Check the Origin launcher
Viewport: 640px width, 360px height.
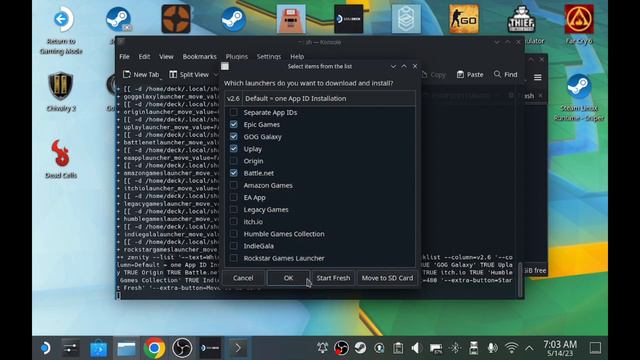tap(233, 161)
